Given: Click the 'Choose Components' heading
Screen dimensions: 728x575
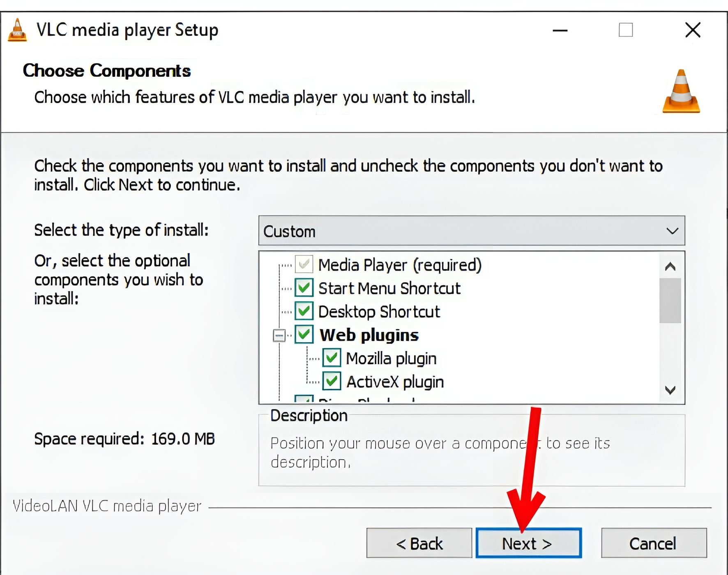Looking at the screenshot, I should [107, 71].
